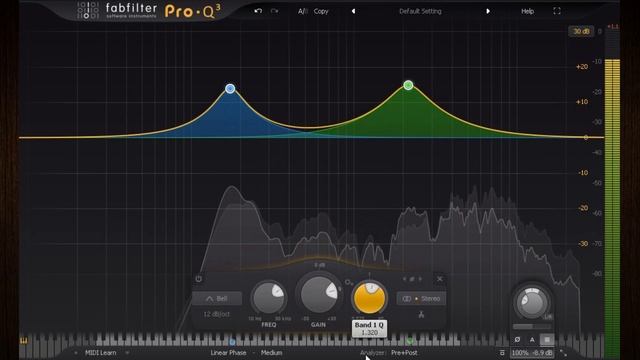This screenshot has height=360, width=640.
Task: Click the Undo arrow icon
Action: 258,11
